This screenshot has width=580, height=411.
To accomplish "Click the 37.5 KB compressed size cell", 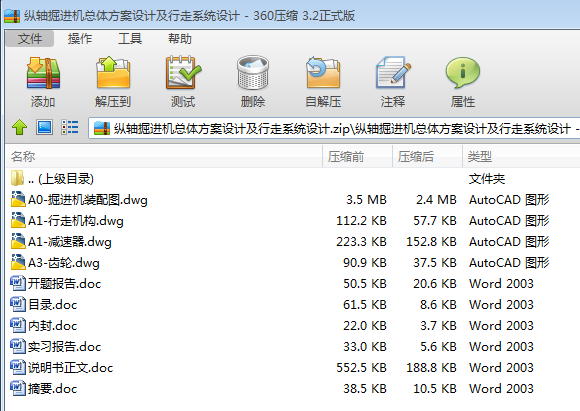I will tap(435, 263).
